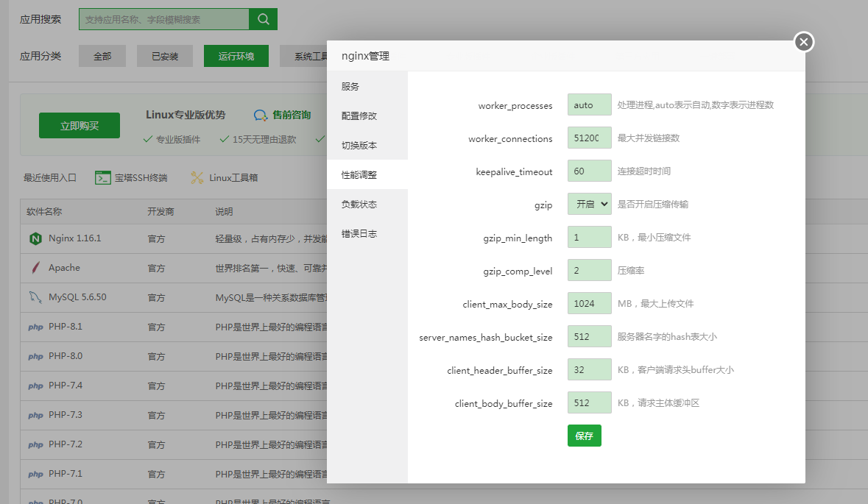The width and height of the screenshot is (868, 504).
Task: Click the Apache software name
Action: (64, 268)
